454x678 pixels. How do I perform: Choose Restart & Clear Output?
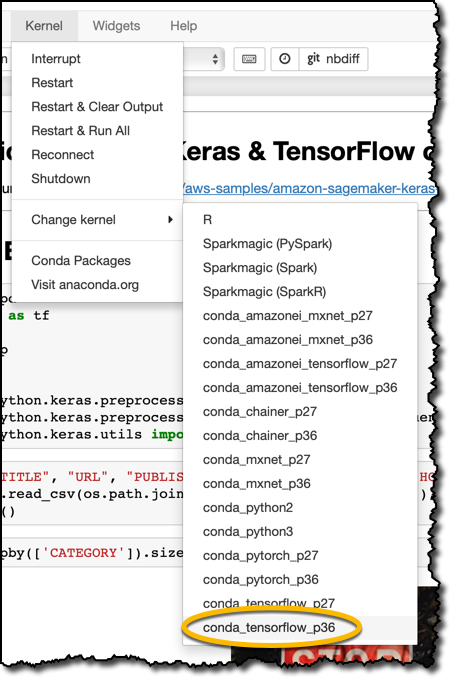pos(97,107)
